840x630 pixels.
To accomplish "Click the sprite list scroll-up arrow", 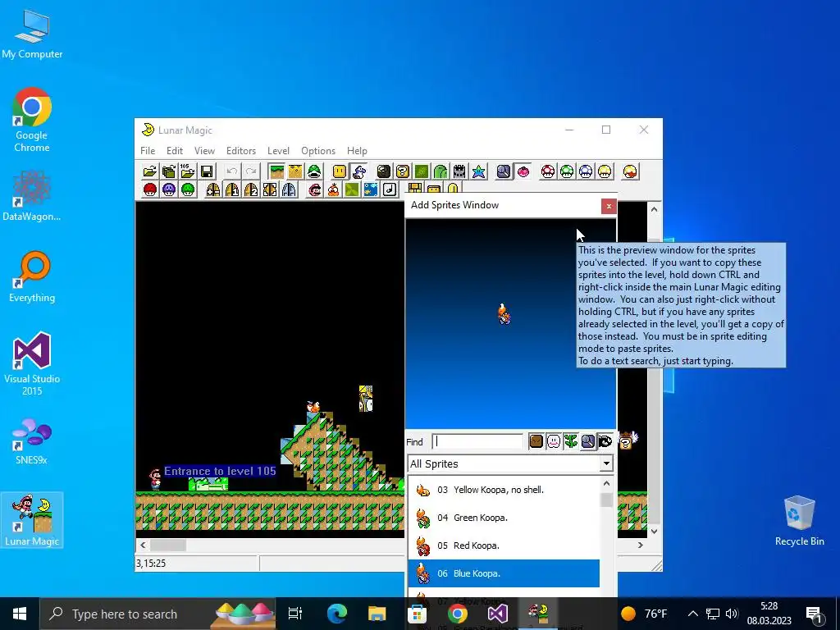I will [x=606, y=483].
